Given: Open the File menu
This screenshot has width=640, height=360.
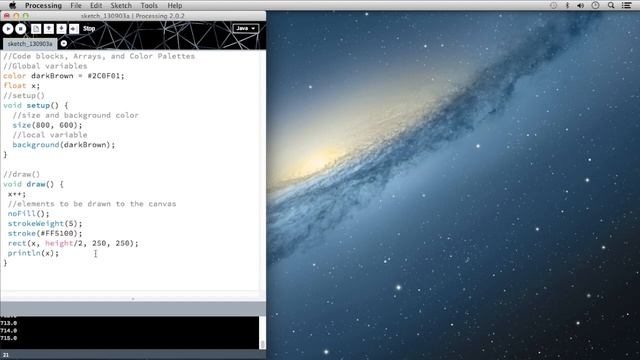Looking at the screenshot, I should 76,5.
